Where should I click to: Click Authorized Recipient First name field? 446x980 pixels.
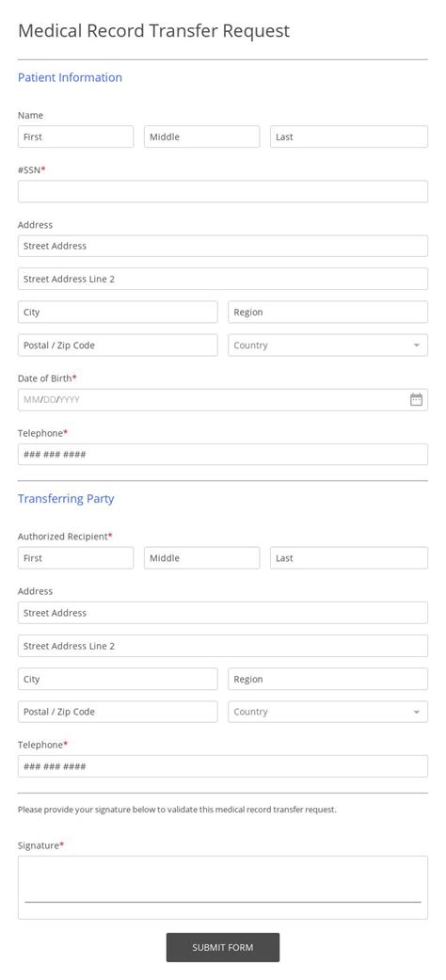[75, 558]
